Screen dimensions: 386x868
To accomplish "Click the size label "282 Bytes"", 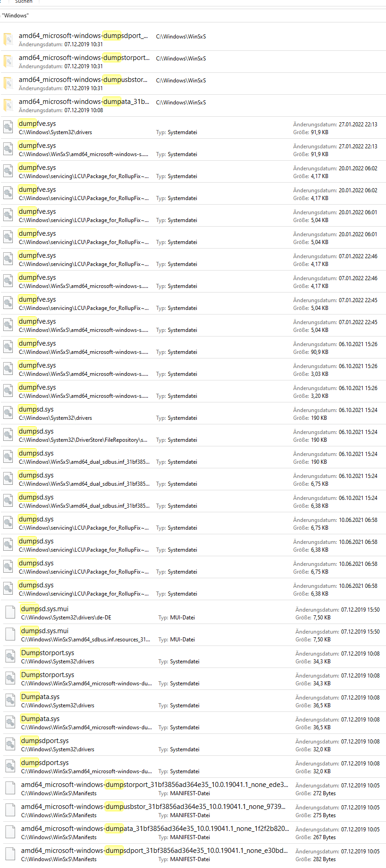I will [x=324, y=859].
